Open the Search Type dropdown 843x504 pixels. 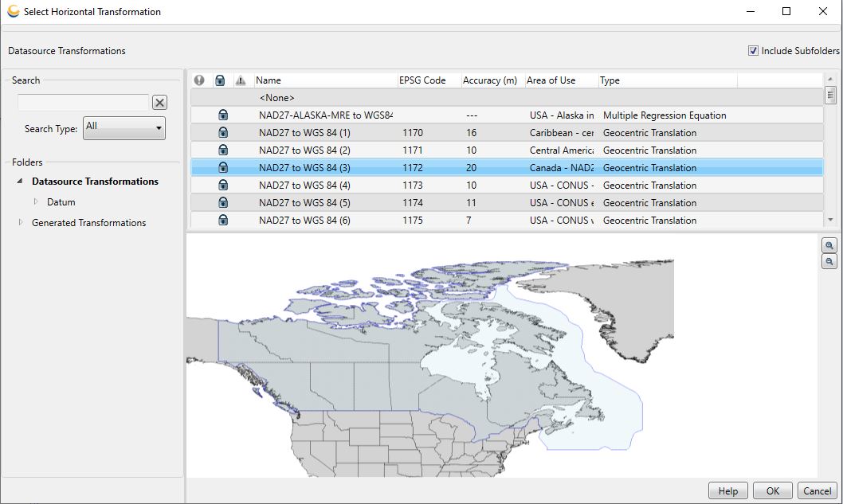pyautogui.click(x=124, y=128)
